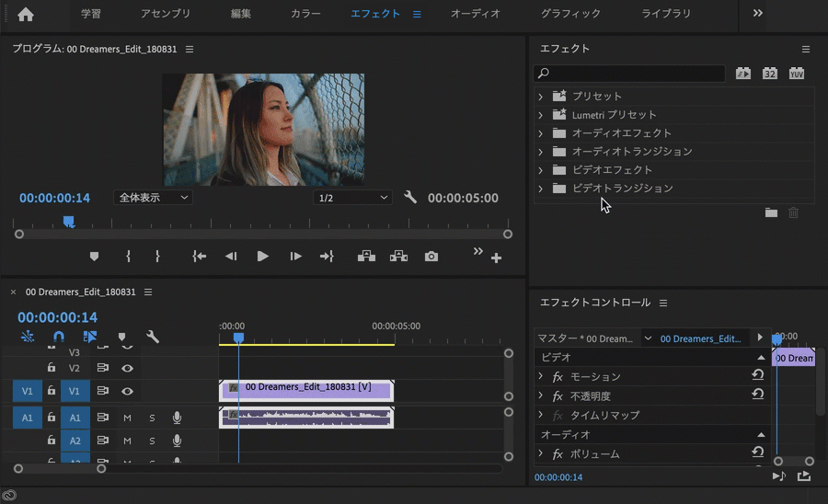
Task: Toggle timeline snapping magnet
Action: pos(59,337)
